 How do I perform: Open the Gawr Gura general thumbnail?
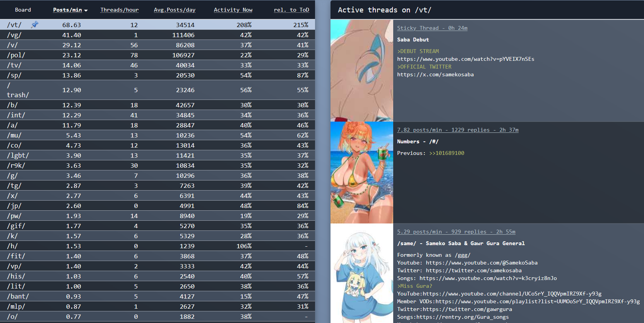coord(361,273)
